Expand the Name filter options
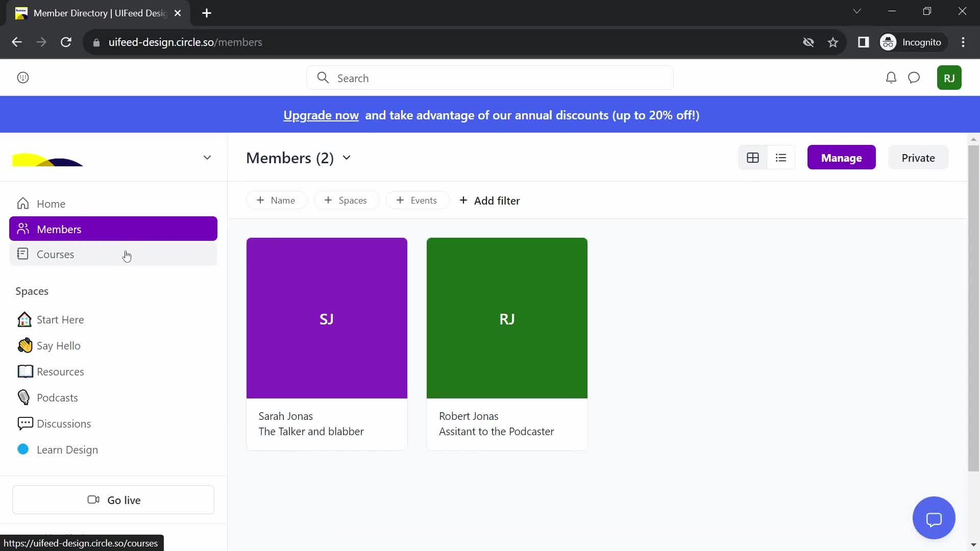Image resolution: width=980 pixels, height=551 pixels. tap(277, 200)
